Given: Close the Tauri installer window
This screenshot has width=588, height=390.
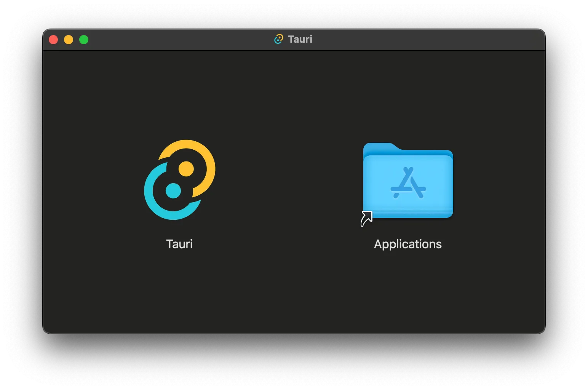Looking at the screenshot, I should (53, 40).
